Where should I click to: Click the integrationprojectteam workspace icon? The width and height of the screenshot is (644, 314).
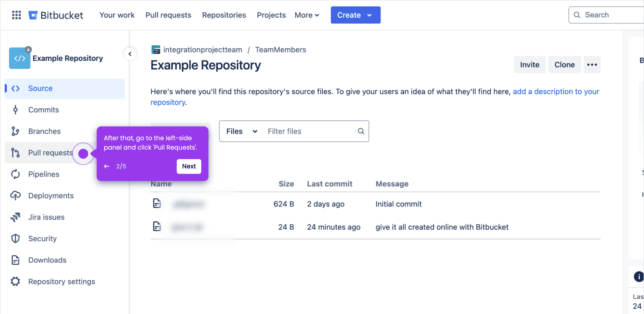tap(156, 49)
